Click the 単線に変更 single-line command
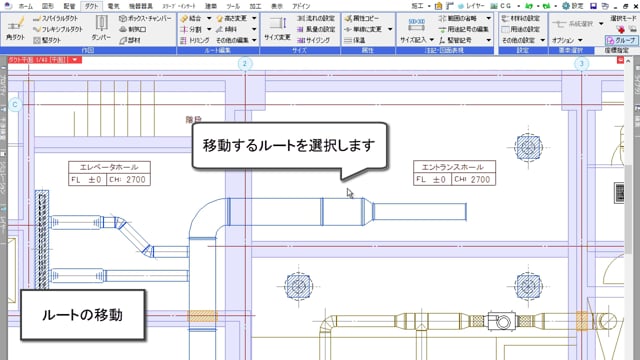This screenshot has width=640, height=360. (363, 29)
